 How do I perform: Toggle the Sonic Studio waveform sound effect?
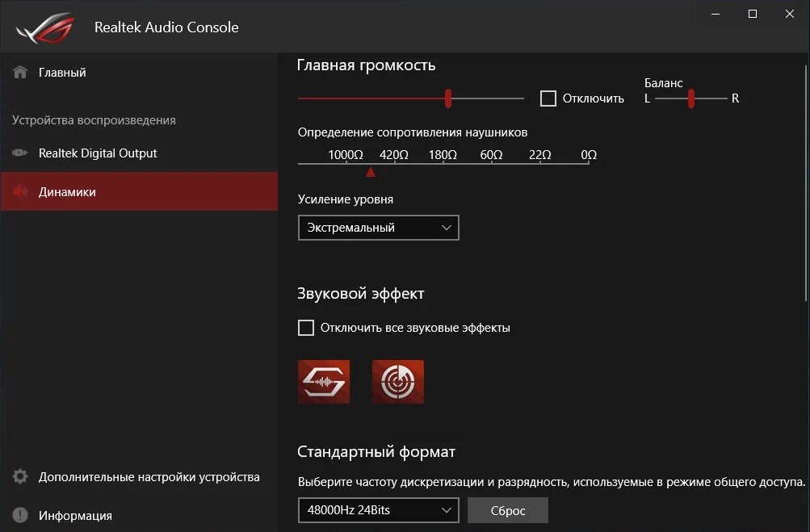(x=324, y=382)
